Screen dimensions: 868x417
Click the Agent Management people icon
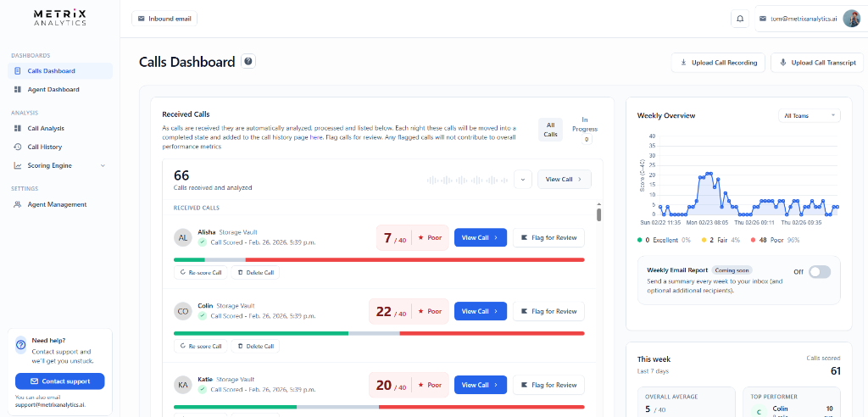pyautogui.click(x=17, y=204)
